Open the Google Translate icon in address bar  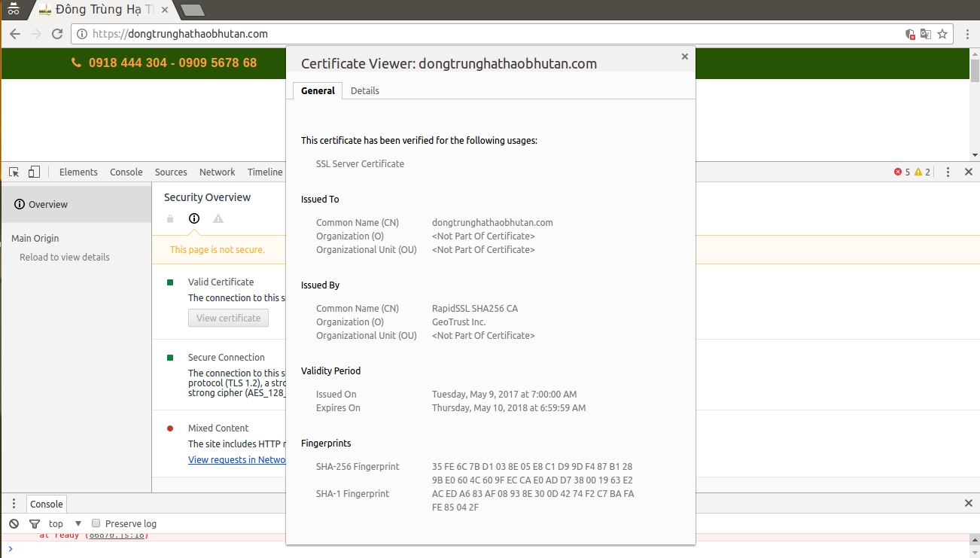926,34
